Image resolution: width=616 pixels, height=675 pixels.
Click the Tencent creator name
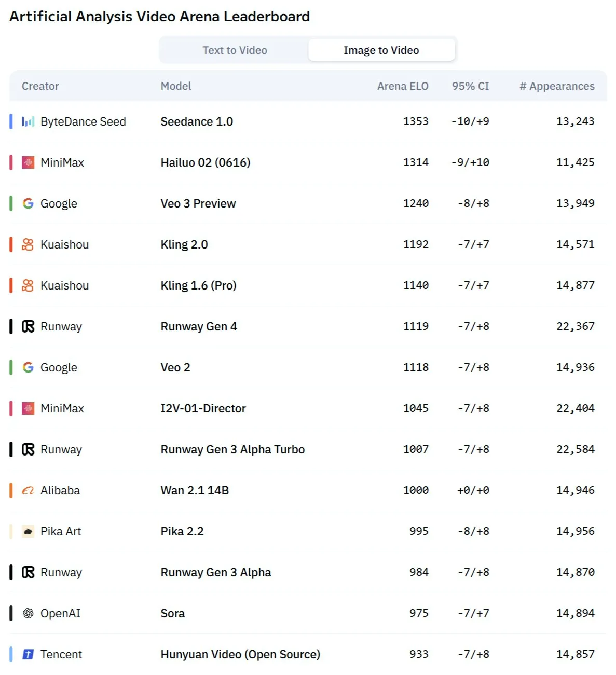tap(61, 654)
